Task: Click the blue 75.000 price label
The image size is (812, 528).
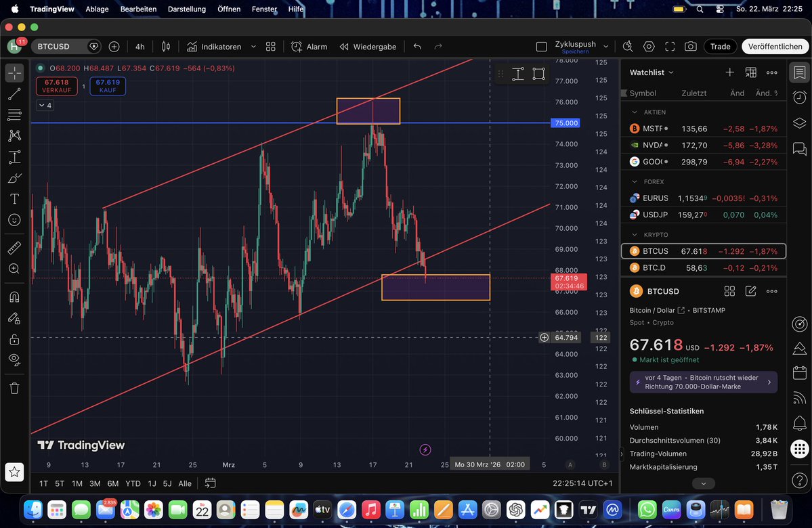Action: click(565, 123)
